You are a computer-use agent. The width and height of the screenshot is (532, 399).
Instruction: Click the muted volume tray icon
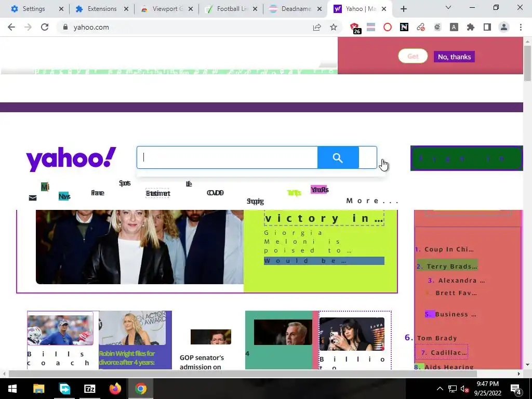pyautogui.click(x=464, y=389)
